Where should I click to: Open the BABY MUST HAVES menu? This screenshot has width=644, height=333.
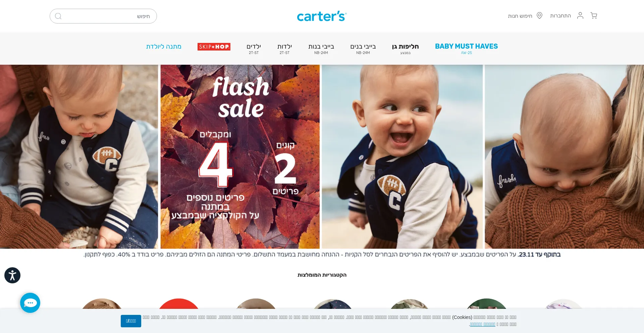(x=466, y=48)
